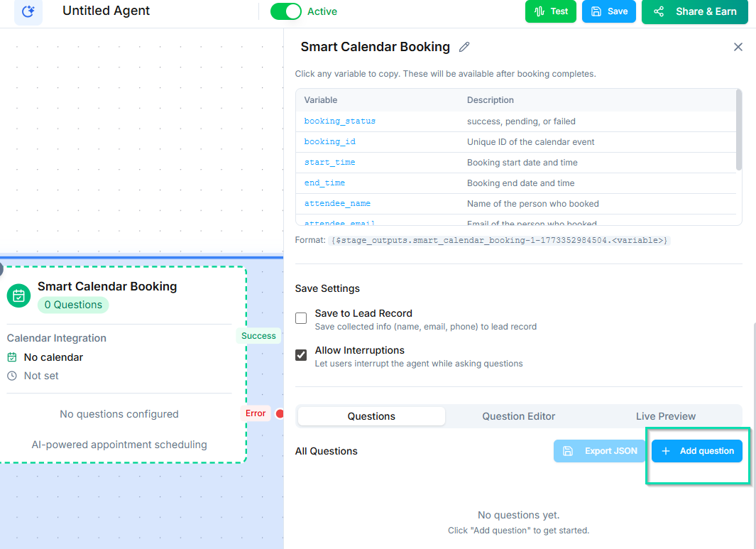Click the pencil icon beside Smart Calendar Booking
Viewport: 756px width, 549px height.
click(x=464, y=47)
